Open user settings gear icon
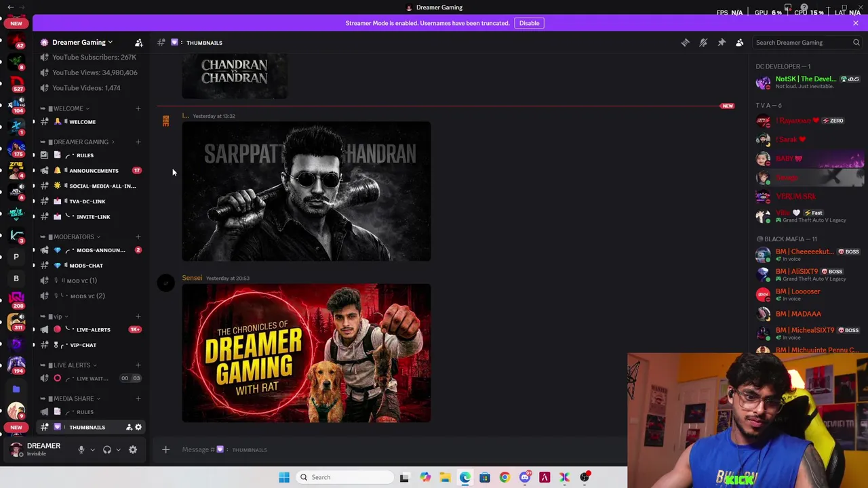This screenshot has height=488, width=868. (133, 449)
